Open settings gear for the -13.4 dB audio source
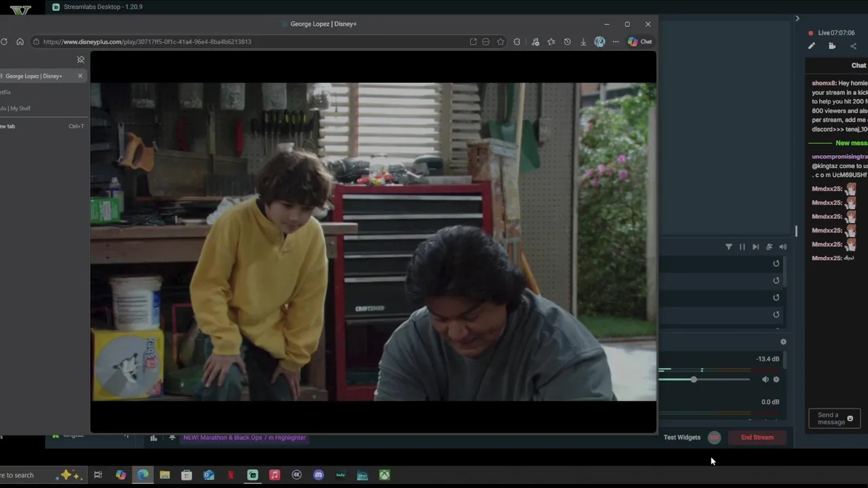 [776, 380]
